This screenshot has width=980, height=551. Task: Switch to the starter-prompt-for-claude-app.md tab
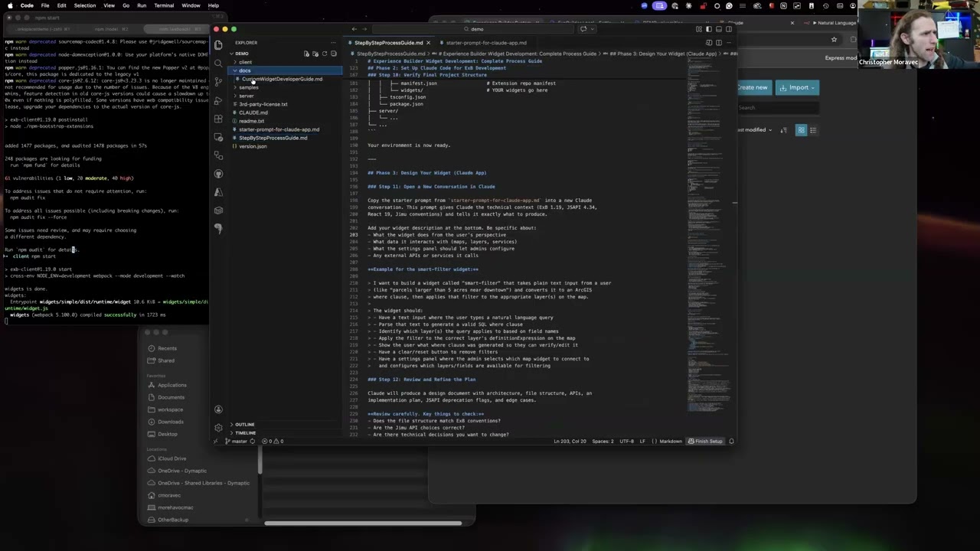point(485,43)
